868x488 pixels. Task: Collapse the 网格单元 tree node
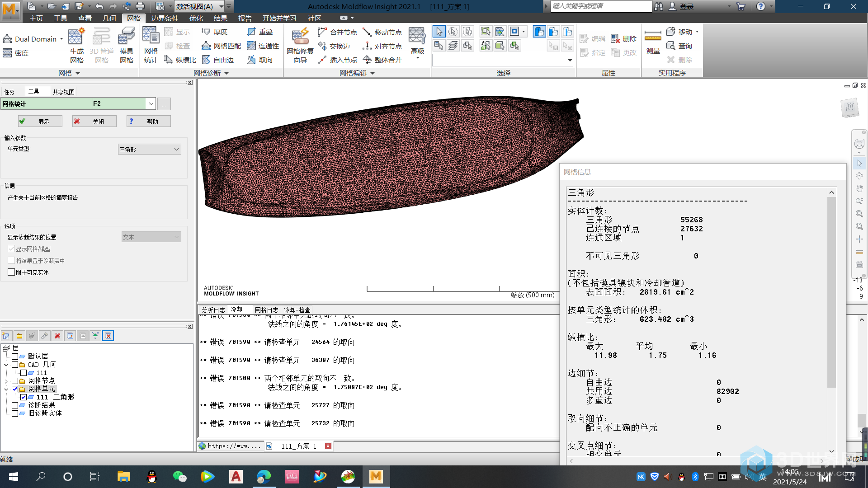click(x=6, y=389)
